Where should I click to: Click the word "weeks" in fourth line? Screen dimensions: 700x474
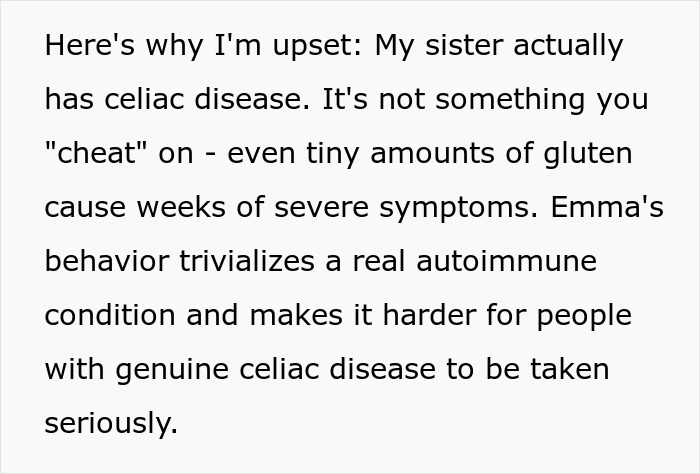(x=181, y=207)
